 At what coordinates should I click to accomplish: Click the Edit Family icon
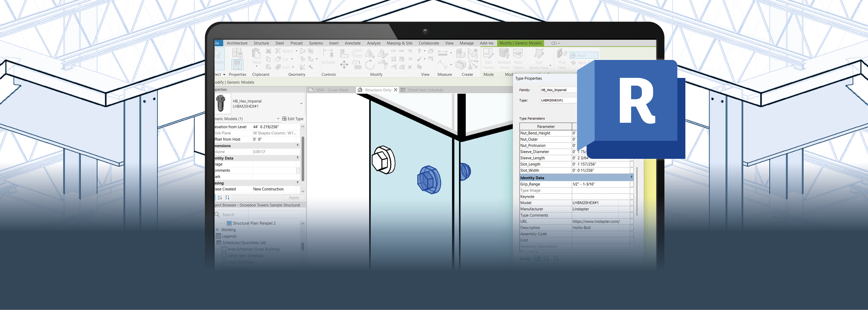[x=488, y=53]
